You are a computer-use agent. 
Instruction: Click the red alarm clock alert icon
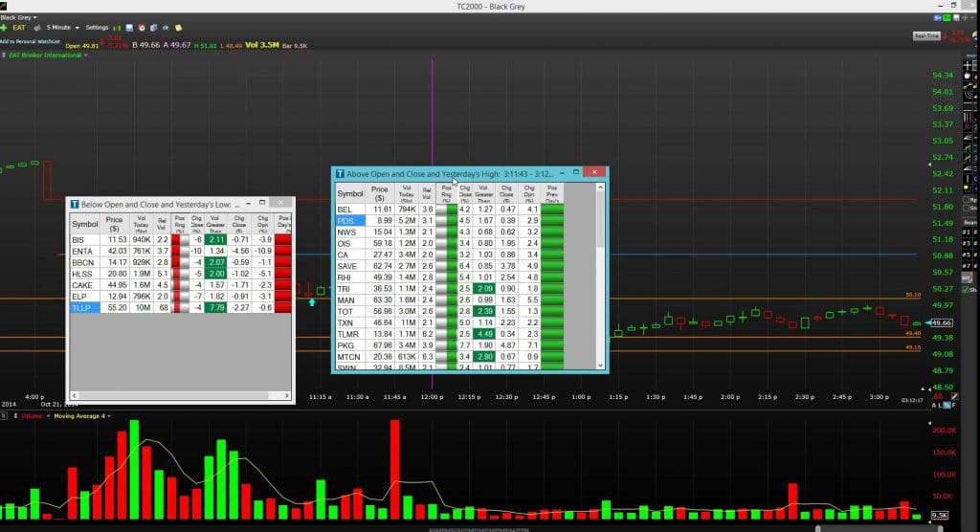142,28
